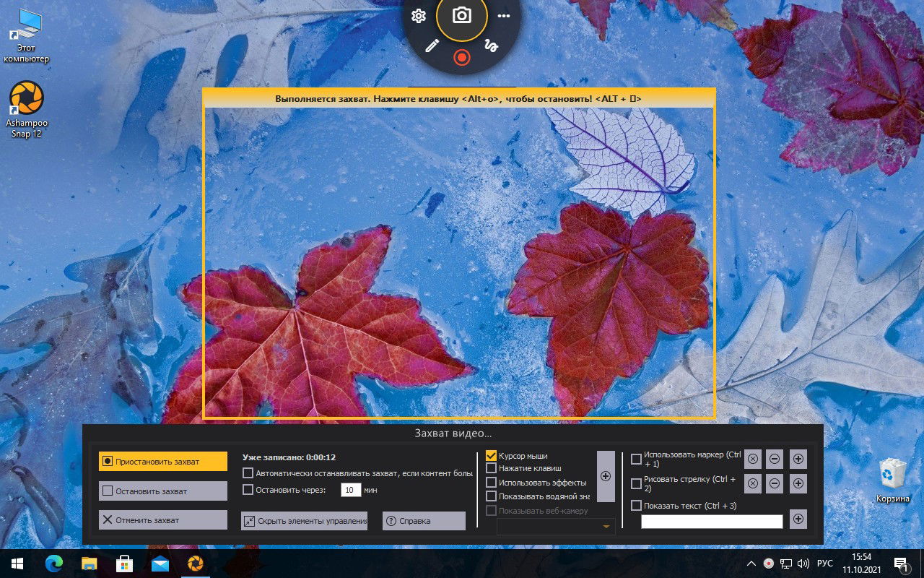Screen dimensions: 924x578
Task: Launch Microsoft Edge from the taskbar
Action: [54, 563]
